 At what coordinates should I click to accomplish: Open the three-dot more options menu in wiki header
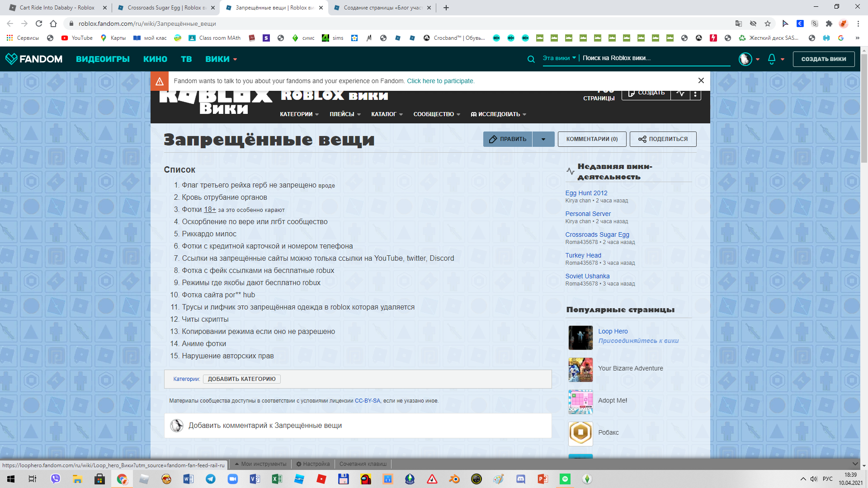click(x=695, y=94)
